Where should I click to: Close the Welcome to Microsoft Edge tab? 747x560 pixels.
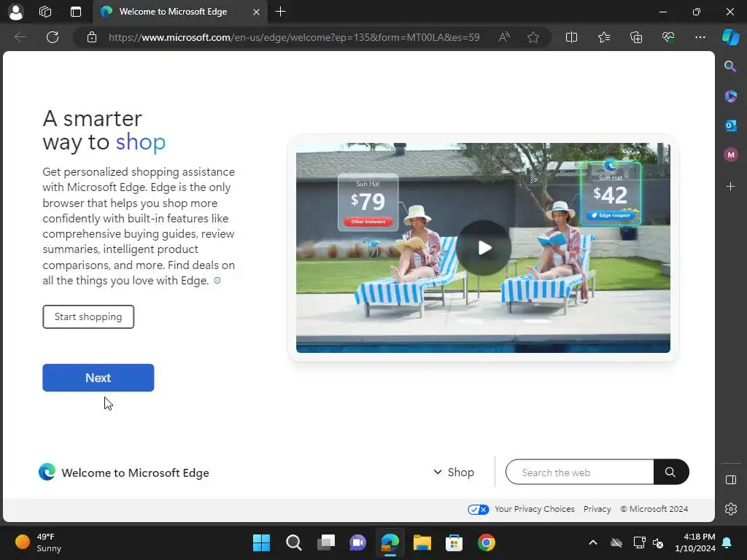click(256, 12)
